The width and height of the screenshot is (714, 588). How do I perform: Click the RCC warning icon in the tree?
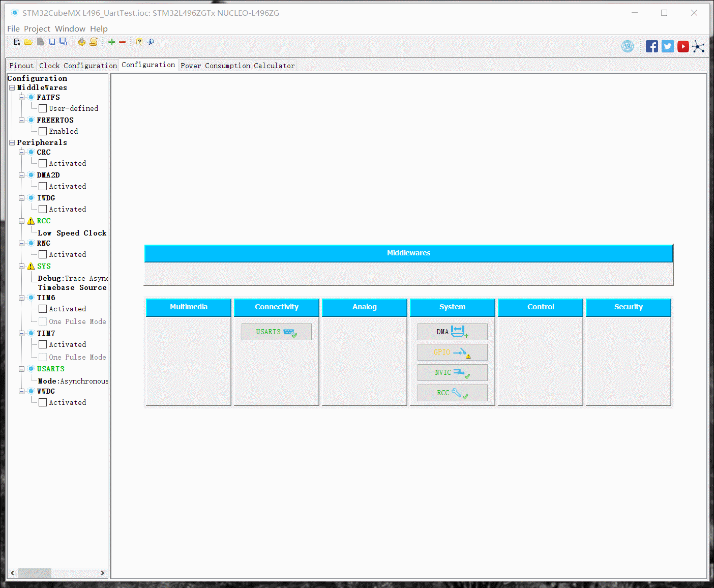click(x=31, y=221)
